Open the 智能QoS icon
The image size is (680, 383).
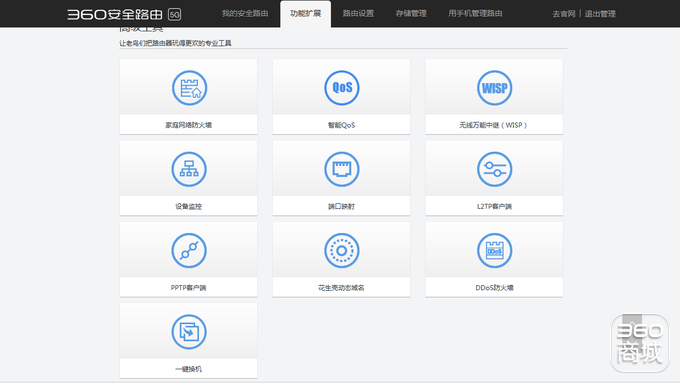point(342,88)
